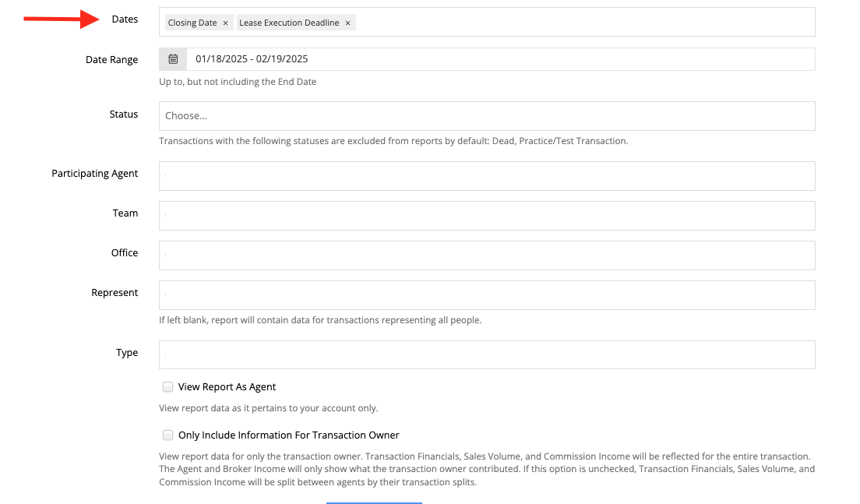
Task: Click the Dates field label
Action: tap(125, 19)
